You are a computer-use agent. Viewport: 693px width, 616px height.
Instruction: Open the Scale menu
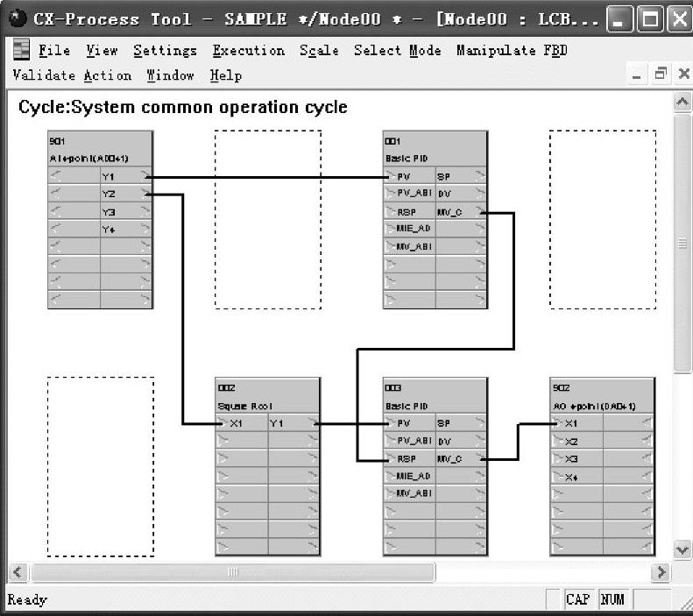point(319,50)
